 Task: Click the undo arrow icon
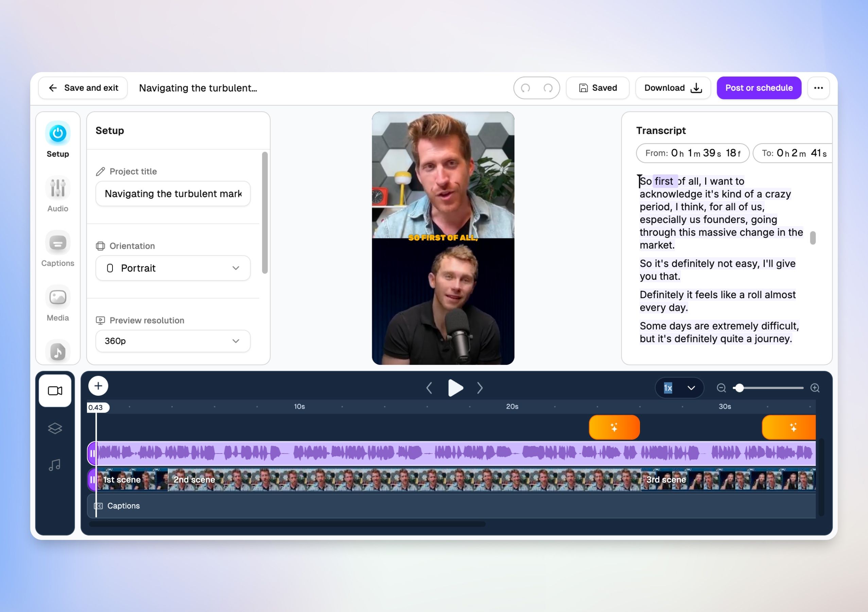(525, 88)
